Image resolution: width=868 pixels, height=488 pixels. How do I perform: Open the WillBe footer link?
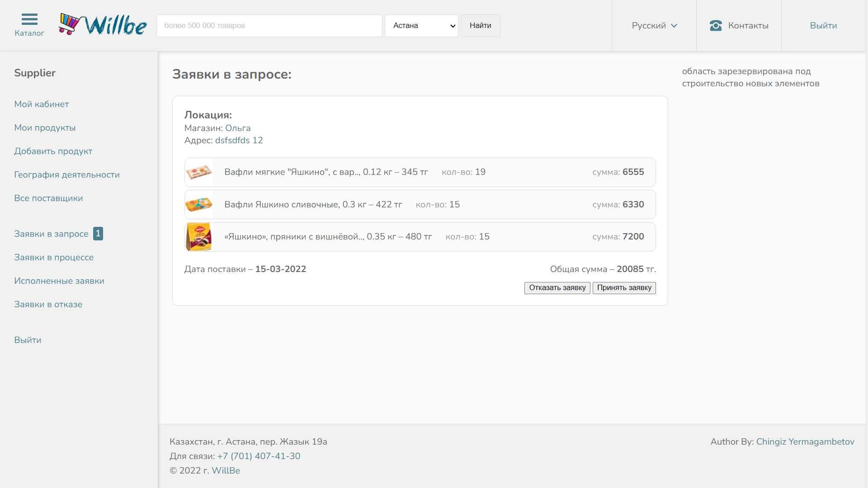pyautogui.click(x=226, y=471)
